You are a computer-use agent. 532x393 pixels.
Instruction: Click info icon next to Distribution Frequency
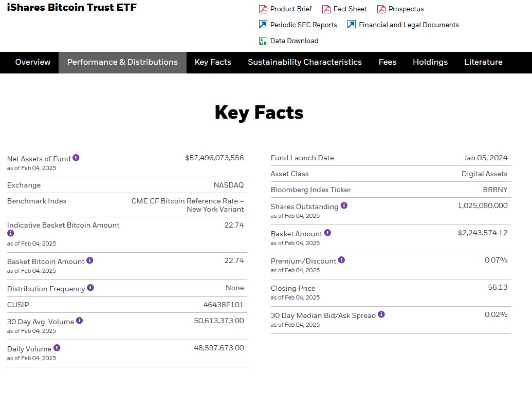[x=90, y=288]
